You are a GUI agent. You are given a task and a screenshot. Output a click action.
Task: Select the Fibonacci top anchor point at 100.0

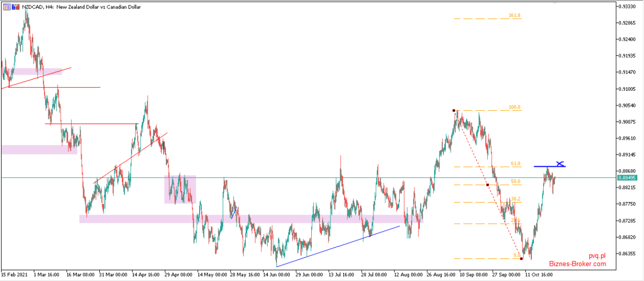coord(454,111)
